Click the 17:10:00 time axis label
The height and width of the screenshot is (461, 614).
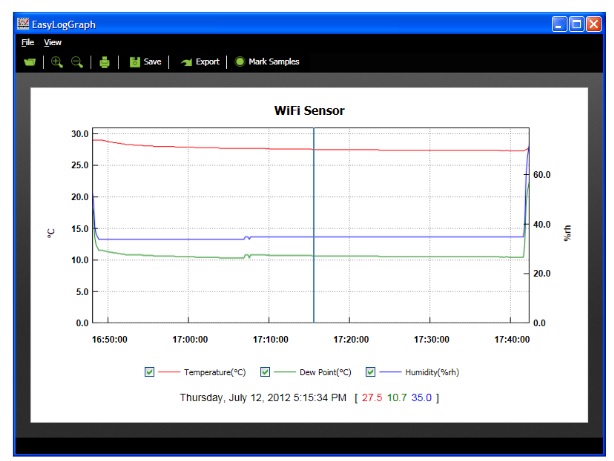click(x=271, y=340)
